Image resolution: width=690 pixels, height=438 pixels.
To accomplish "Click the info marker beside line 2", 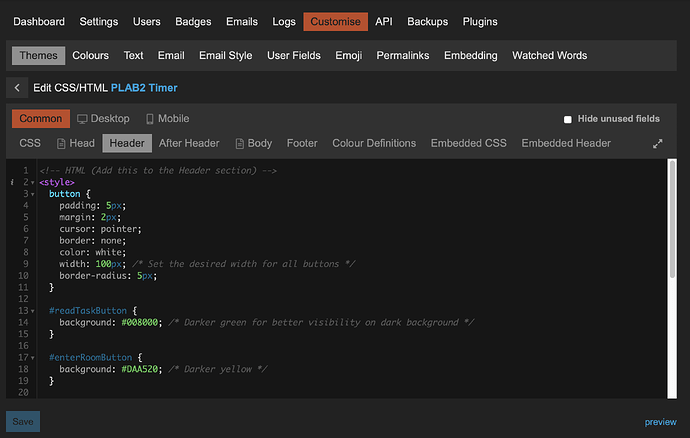I will click(x=12, y=182).
